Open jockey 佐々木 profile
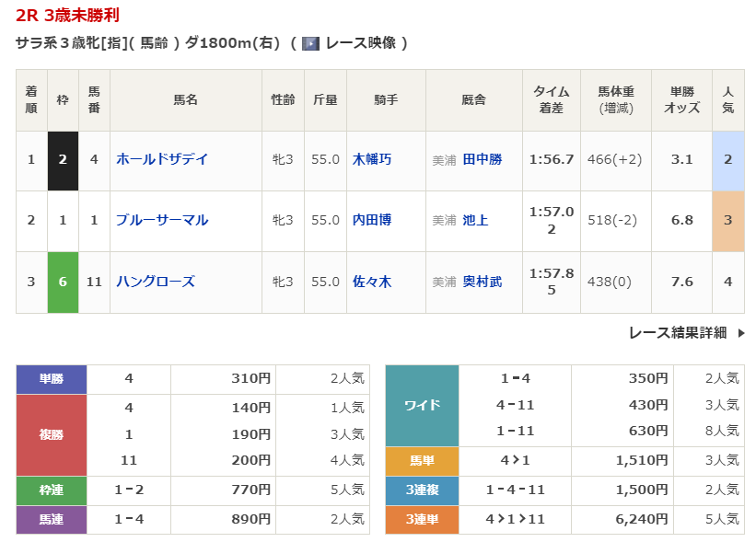 [372, 282]
